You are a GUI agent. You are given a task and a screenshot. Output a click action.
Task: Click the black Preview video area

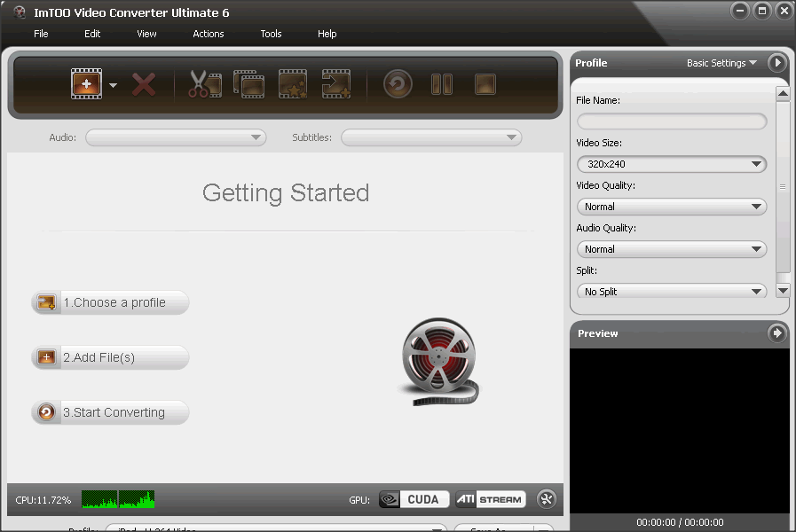(x=680, y=431)
